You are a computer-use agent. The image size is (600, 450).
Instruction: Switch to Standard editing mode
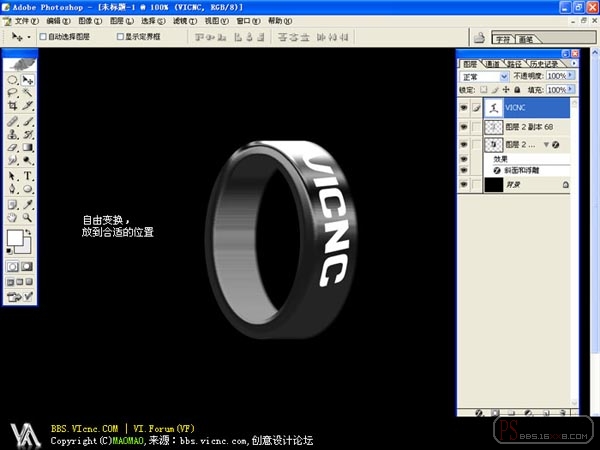(x=13, y=267)
